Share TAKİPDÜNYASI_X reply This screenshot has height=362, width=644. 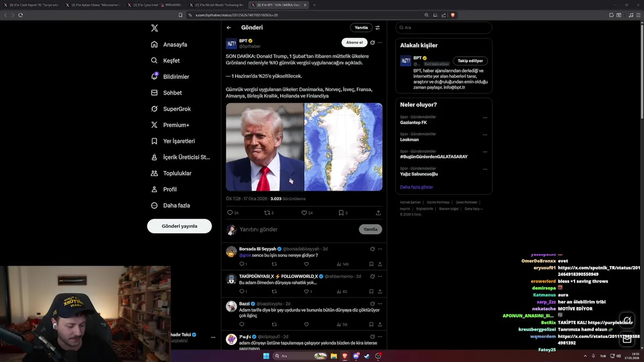380,291
